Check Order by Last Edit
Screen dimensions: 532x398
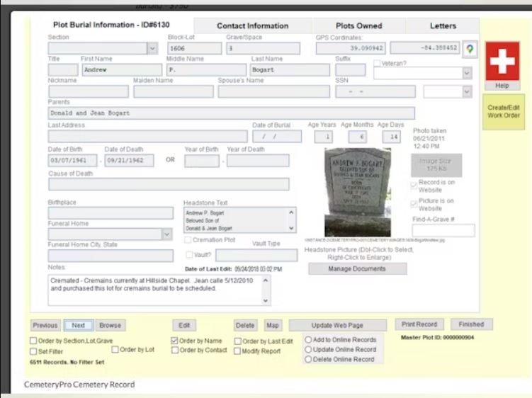[238, 341]
